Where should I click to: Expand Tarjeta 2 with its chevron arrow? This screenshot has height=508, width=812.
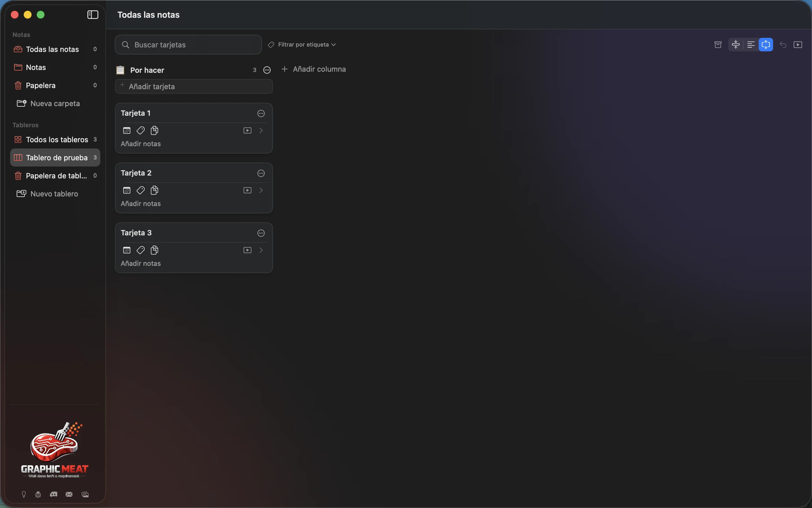click(261, 190)
